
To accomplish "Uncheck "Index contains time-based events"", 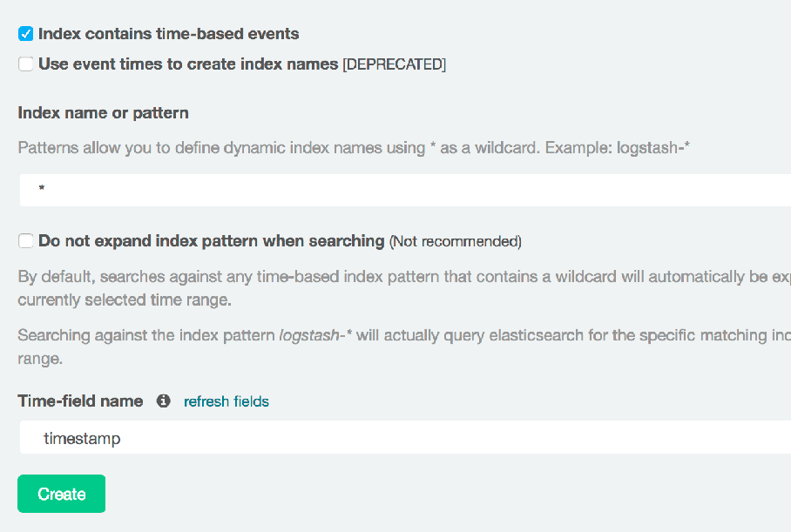I will pyautogui.click(x=25, y=33).
